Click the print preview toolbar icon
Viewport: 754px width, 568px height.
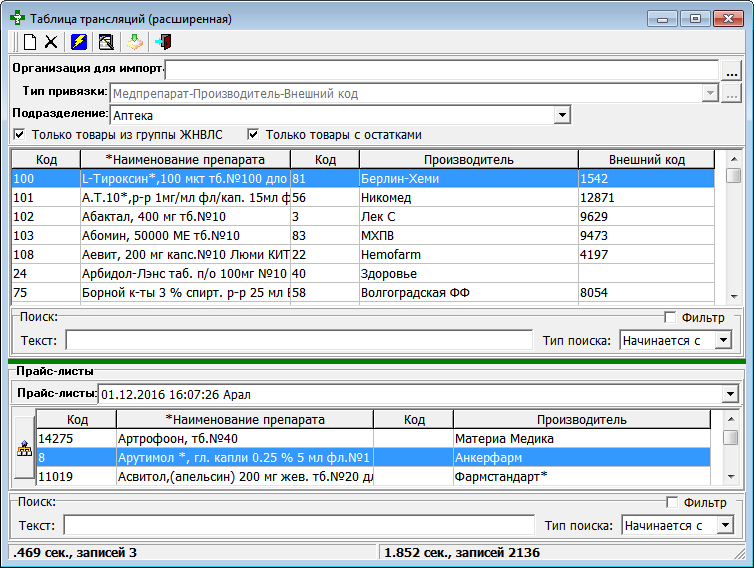coord(105,42)
